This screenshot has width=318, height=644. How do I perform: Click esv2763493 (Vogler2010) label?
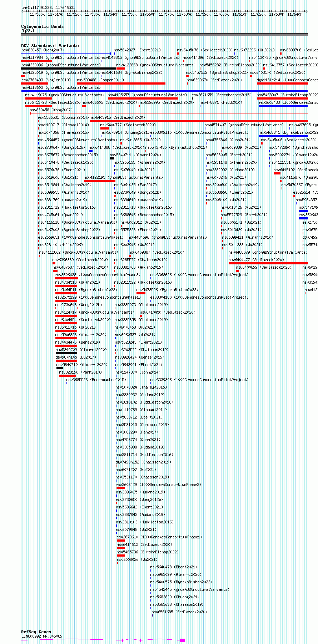pyautogui.click(x=46, y=80)
